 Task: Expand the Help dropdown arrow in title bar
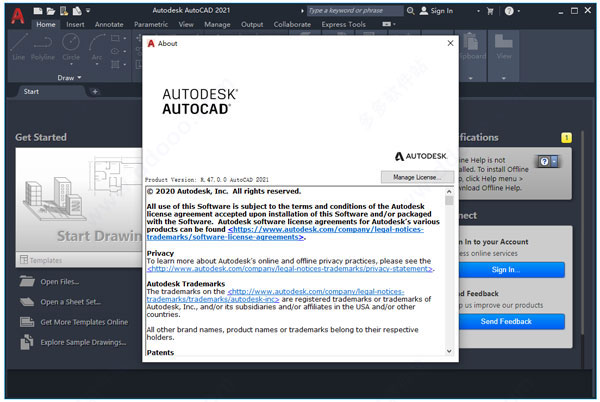pyautogui.click(x=518, y=11)
